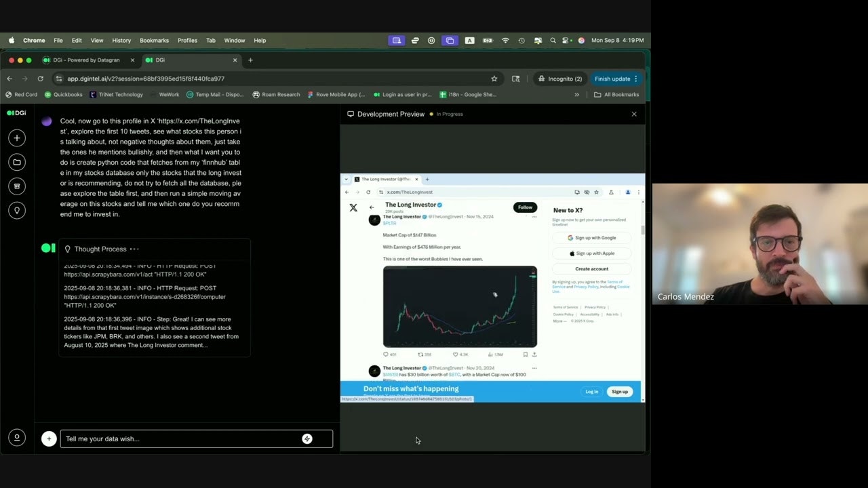Click the date and time in menu bar
This screenshot has height=488, width=868.
617,41
